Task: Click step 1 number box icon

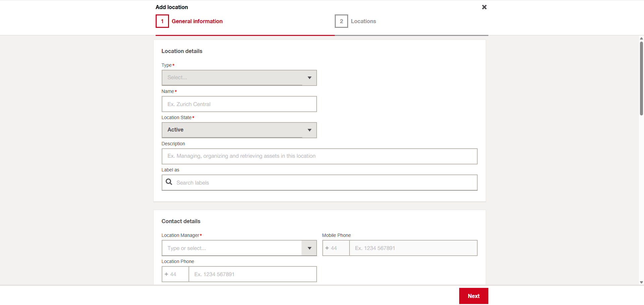Action: 162,21
